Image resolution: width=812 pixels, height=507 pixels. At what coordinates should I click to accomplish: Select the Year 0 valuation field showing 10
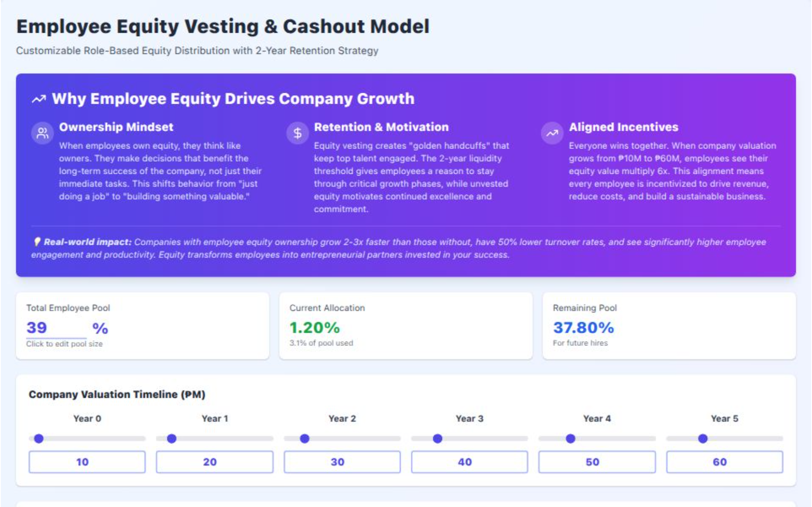(x=87, y=462)
